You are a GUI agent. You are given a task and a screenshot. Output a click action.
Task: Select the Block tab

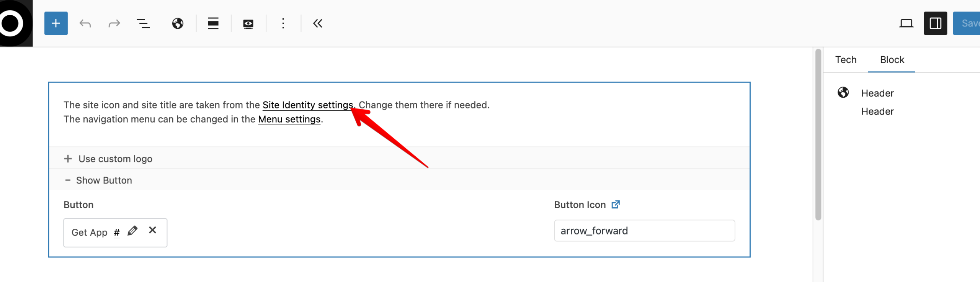892,60
